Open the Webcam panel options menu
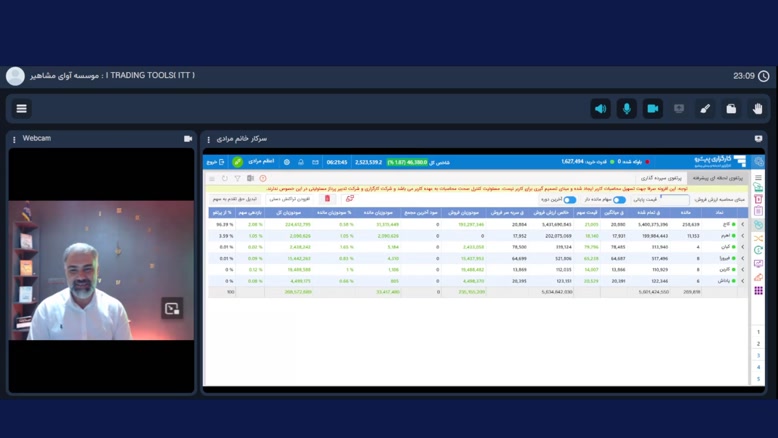This screenshot has height=438, width=778. (14, 139)
